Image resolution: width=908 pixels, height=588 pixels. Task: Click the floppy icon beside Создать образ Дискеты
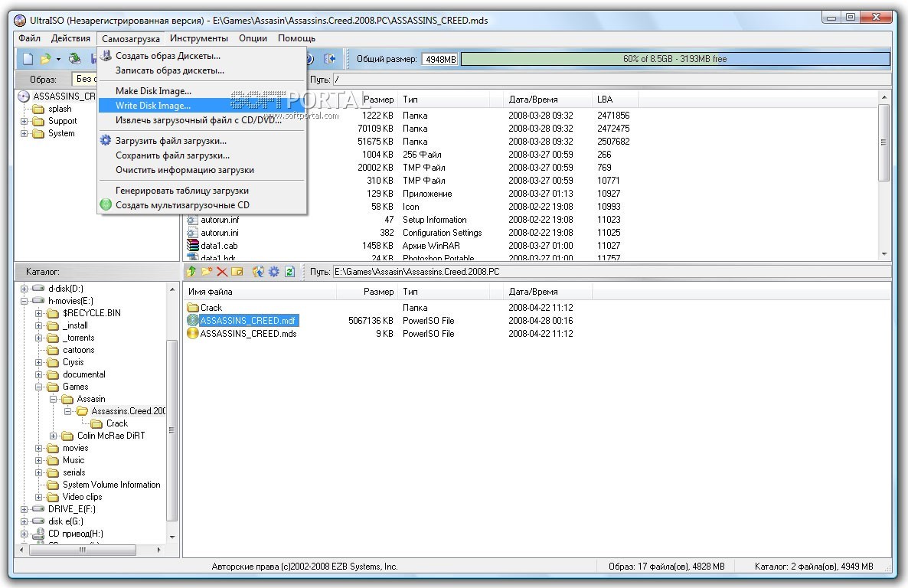106,56
